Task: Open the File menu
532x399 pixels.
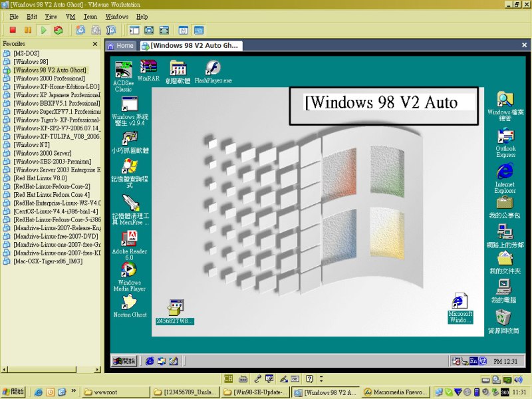Action: click(x=14, y=17)
